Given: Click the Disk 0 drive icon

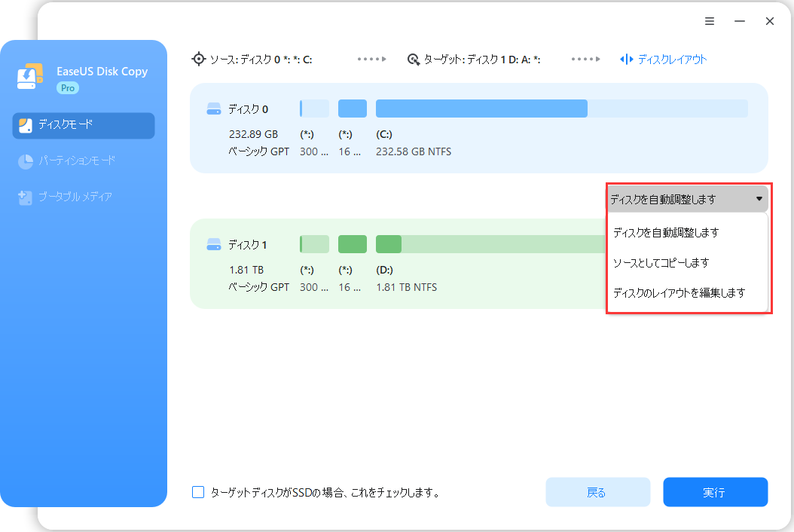Looking at the screenshot, I should pos(214,109).
